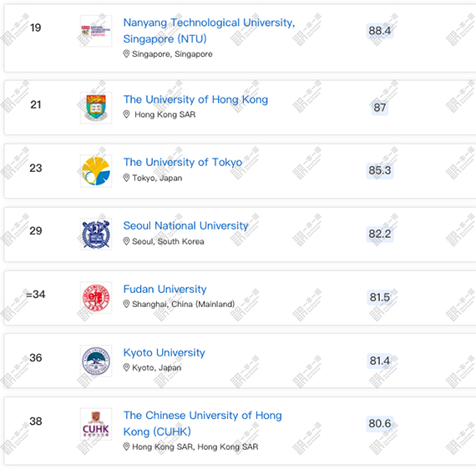Click the University of Hong Kong crest

pos(96,108)
